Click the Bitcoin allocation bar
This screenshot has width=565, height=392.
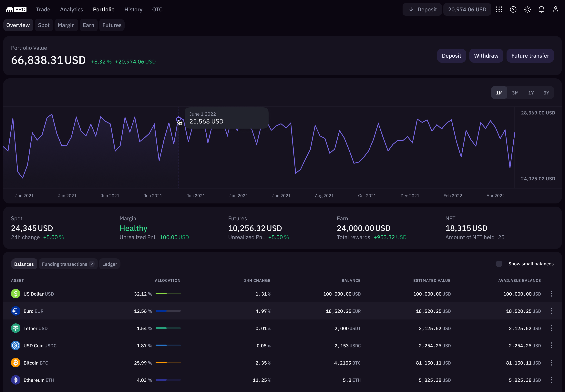point(168,363)
